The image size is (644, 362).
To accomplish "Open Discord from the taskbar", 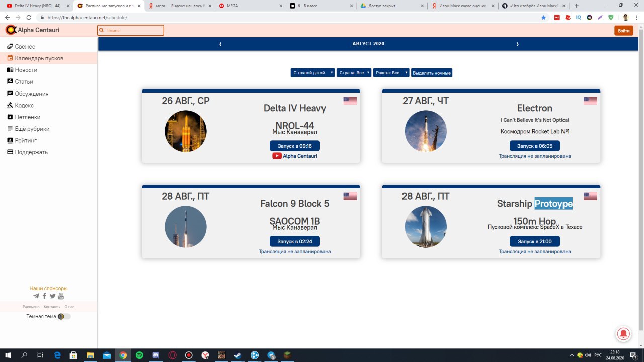I will point(156,355).
